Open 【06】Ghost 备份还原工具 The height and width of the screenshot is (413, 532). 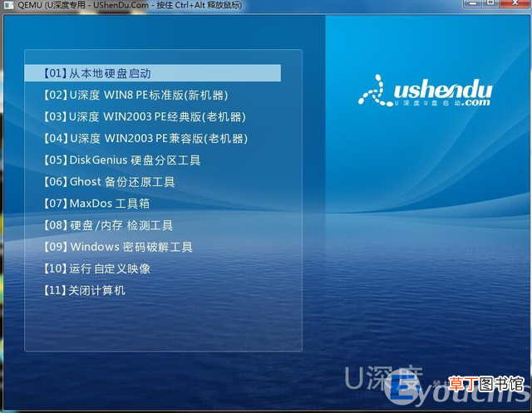[x=109, y=182]
